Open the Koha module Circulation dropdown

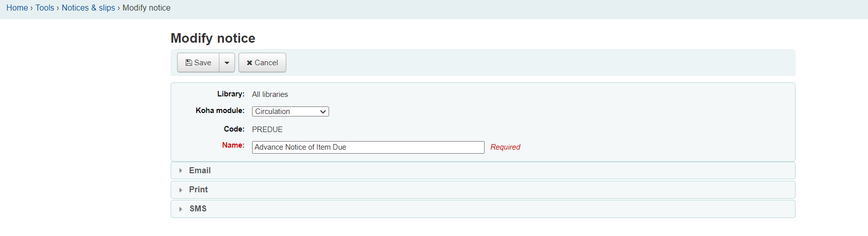(x=290, y=111)
